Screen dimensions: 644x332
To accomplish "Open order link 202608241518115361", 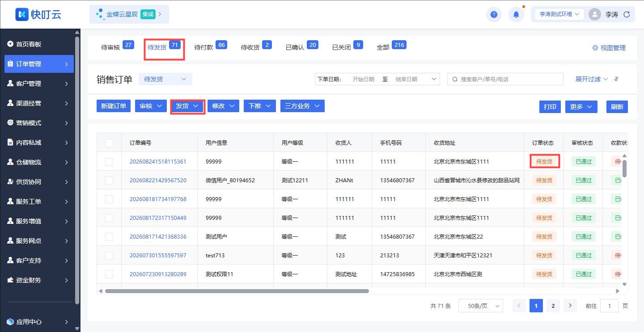I will [x=158, y=162].
